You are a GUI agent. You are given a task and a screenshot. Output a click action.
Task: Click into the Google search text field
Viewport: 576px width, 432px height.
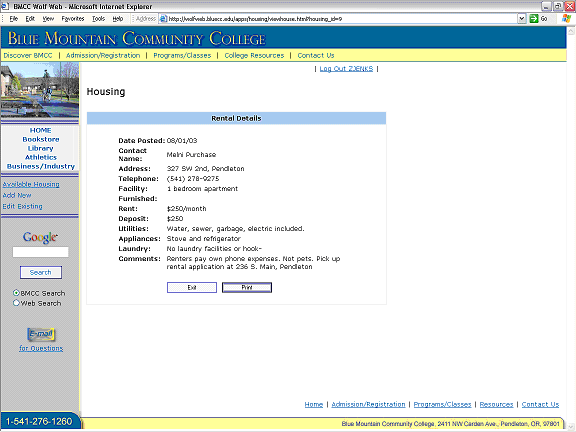40,252
